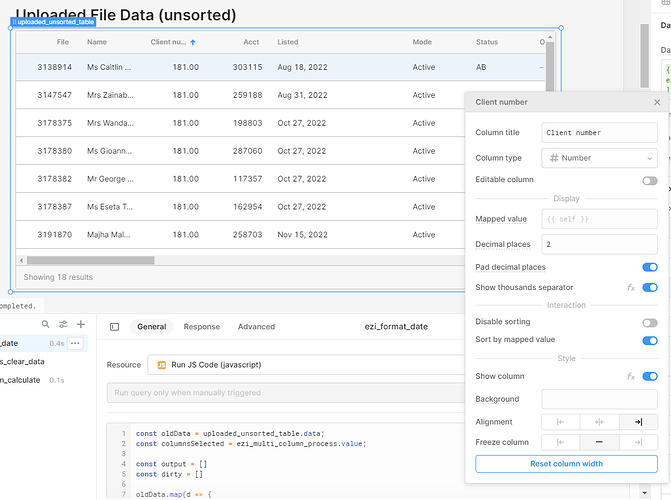The width and height of the screenshot is (671, 500).
Task: Turn off Pad decimal places
Action: coord(650,267)
